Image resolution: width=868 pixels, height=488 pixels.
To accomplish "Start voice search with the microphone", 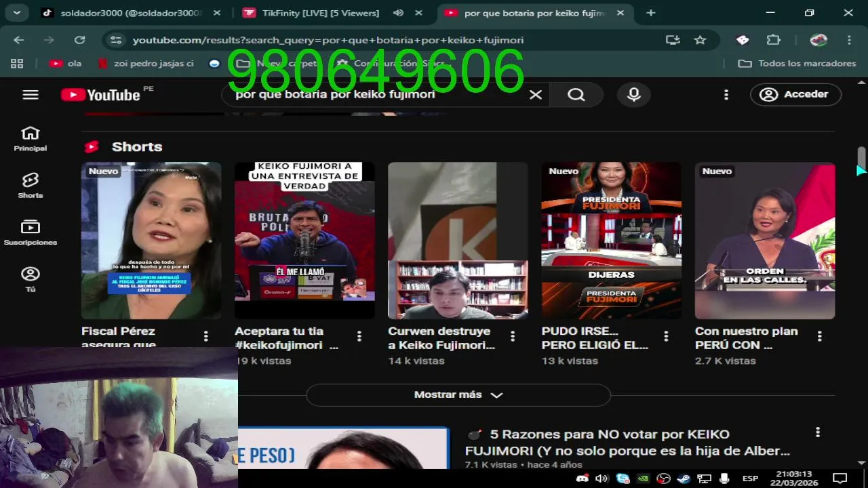I will (x=634, y=95).
